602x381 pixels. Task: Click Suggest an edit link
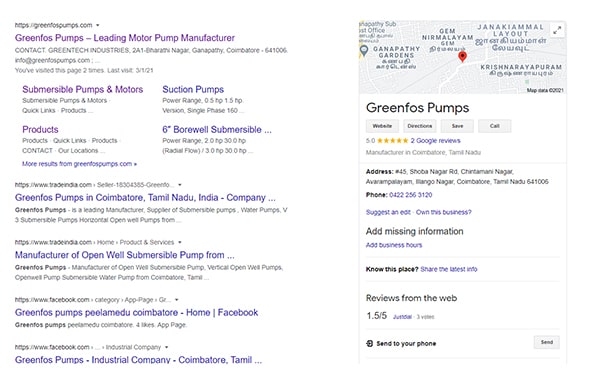point(388,212)
